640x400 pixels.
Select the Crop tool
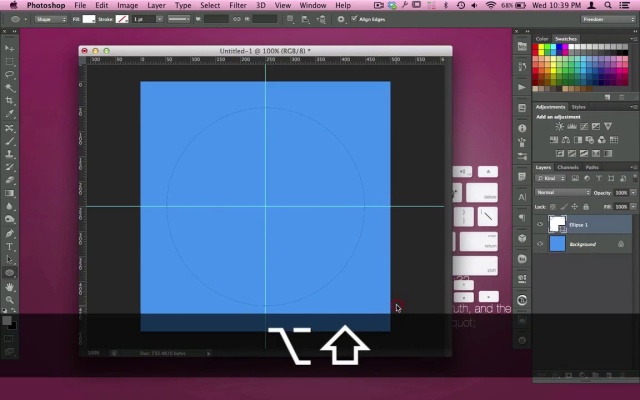click(x=9, y=101)
